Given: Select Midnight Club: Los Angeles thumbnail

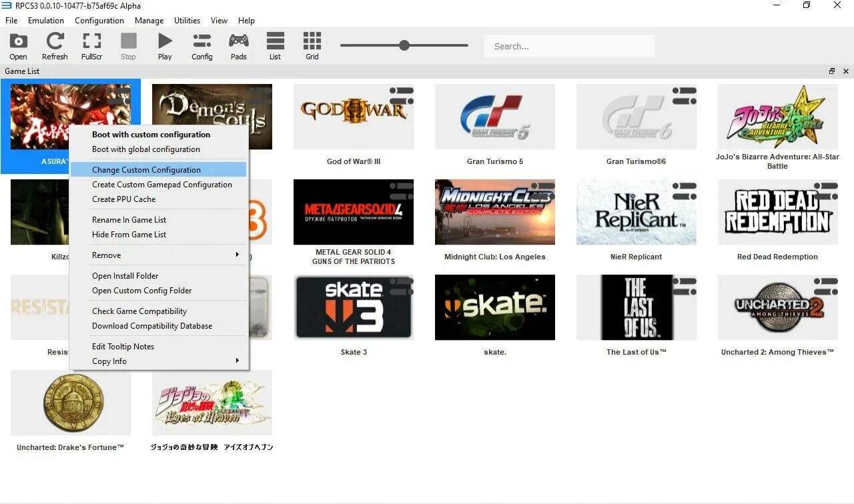Looking at the screenshot, I should coord(495,212).
